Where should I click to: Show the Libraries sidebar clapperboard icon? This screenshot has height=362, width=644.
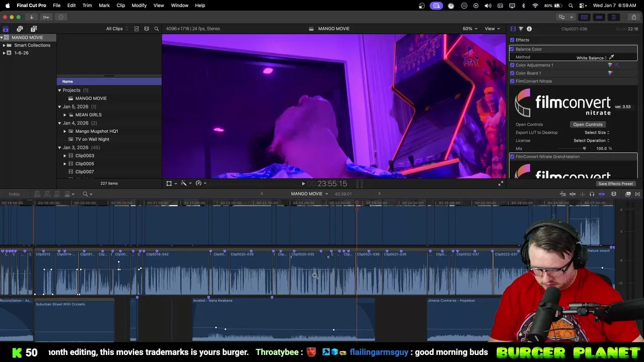(6, 29)
